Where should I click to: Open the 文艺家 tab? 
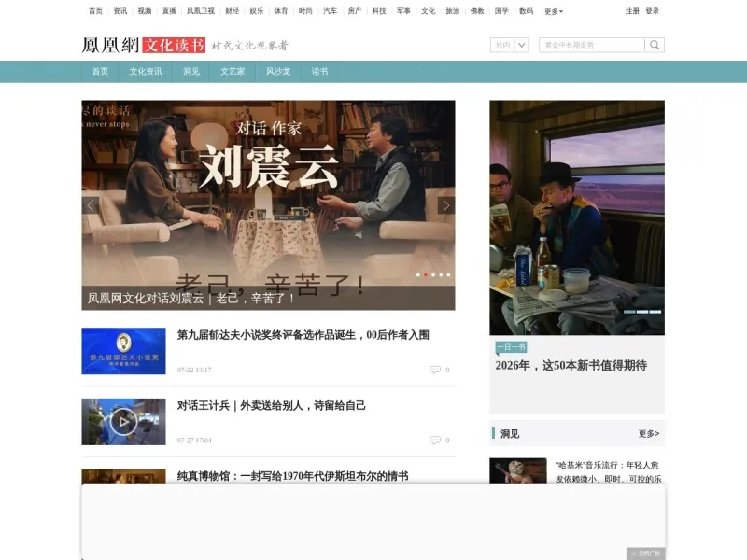(x=233, y=72)
